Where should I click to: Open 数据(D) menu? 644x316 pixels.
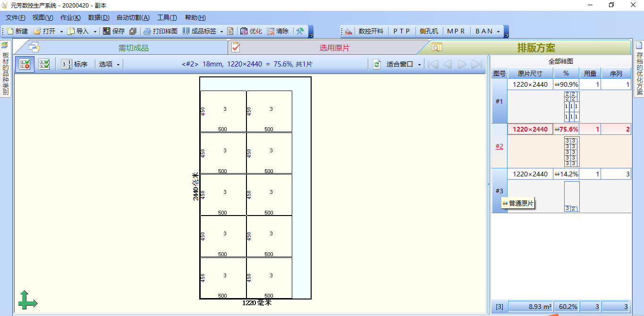click(98, 17)
